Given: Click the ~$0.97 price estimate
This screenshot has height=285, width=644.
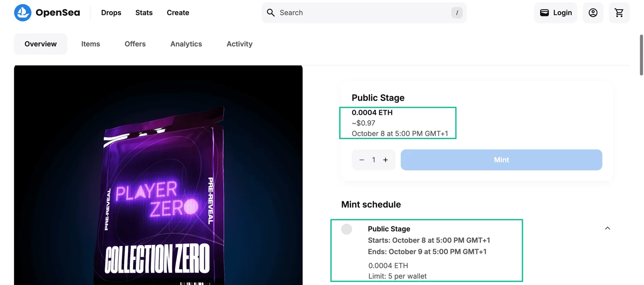Looking at the screenshot, I should point(363,123).
